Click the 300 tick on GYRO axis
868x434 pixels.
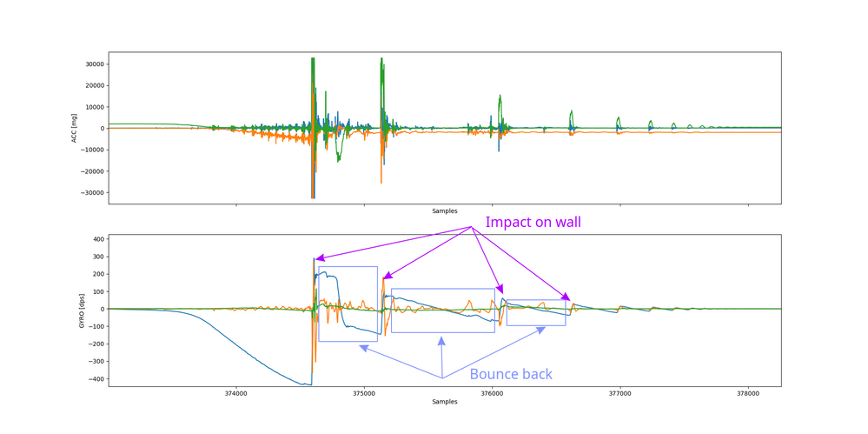point(100,257)
